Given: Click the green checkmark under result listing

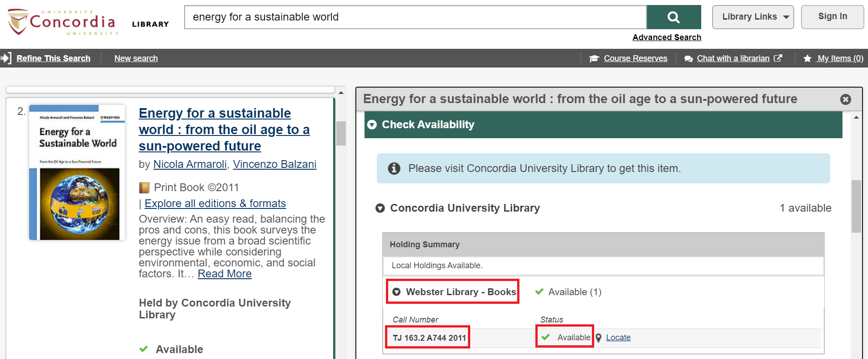Looking at the screenshot, I should click(x=144, y=349).
